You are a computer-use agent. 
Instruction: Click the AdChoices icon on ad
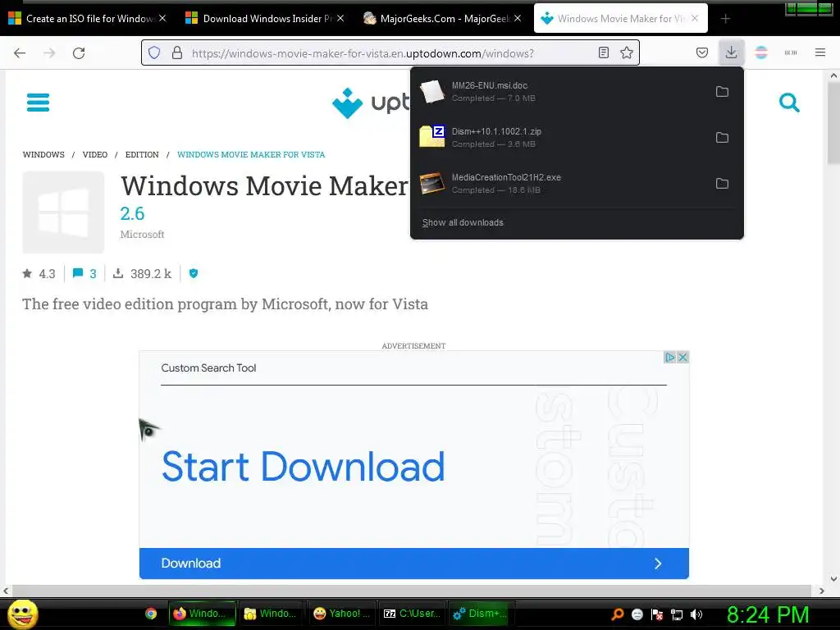669,358
